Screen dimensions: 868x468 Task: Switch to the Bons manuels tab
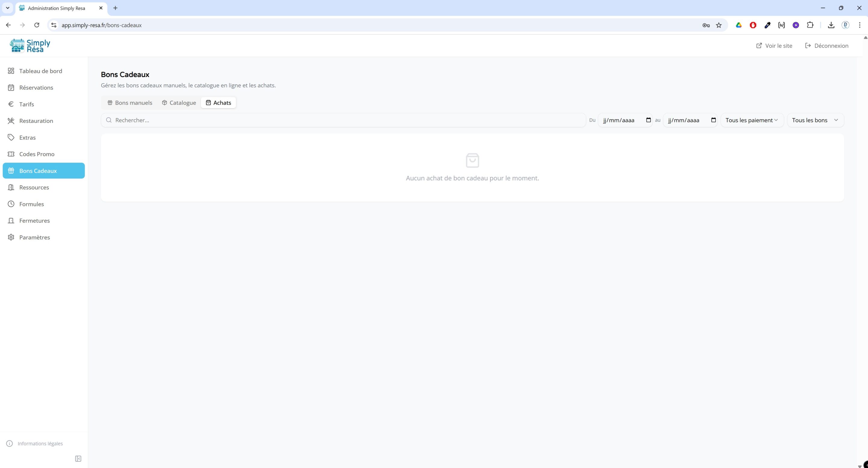coord(130,103)
